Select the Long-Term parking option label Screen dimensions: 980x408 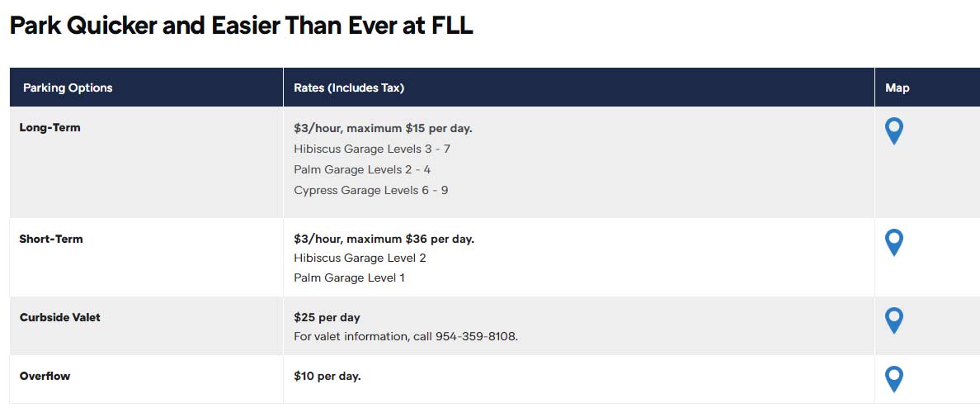(x=50, y=128)
